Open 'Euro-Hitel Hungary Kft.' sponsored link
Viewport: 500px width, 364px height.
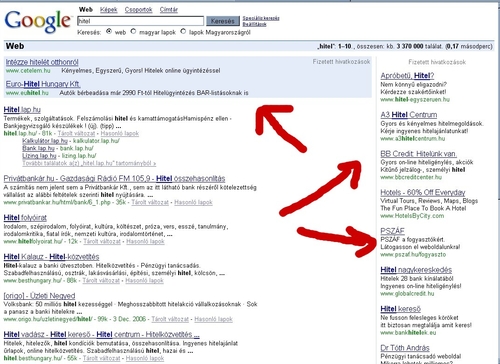coord(43,84)
